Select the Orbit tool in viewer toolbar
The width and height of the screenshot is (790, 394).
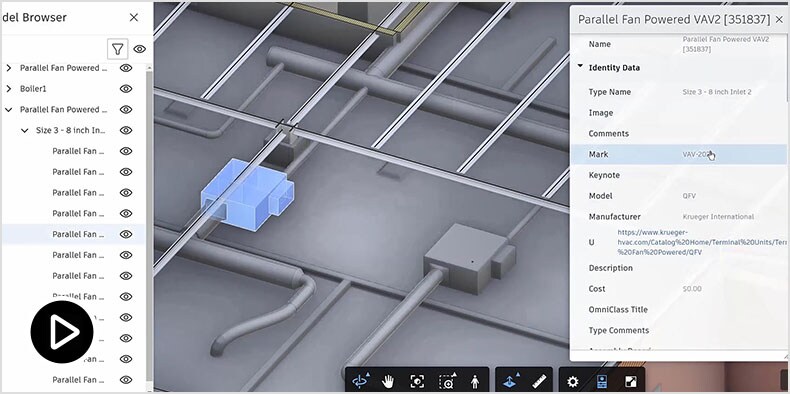pyautogui.click(x=361, y=381)
